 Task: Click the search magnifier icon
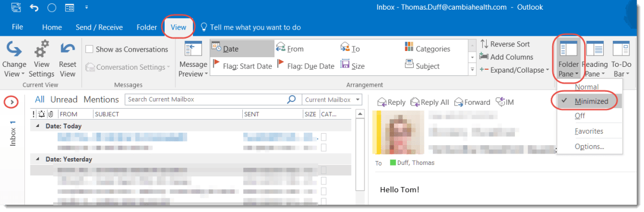click(291, 99)
